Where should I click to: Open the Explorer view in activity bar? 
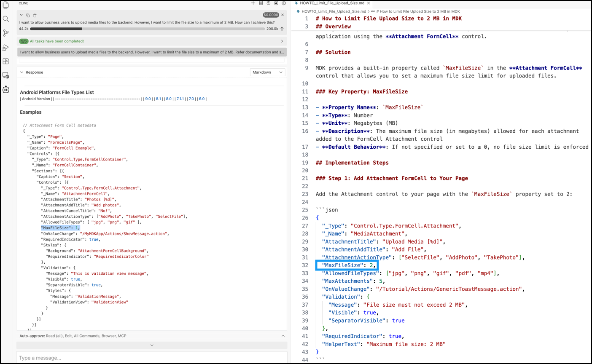[6, 5]
